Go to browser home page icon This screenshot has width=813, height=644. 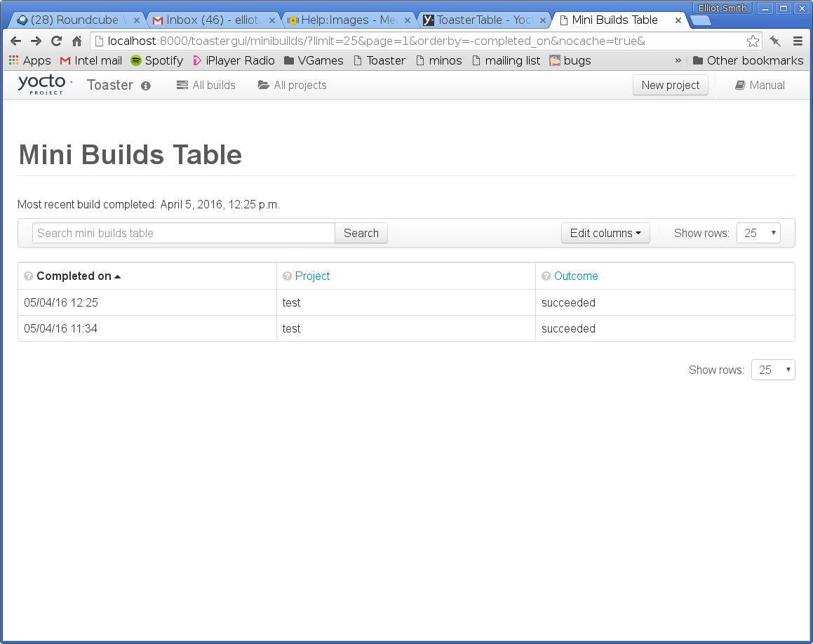(x=77, y=41)
